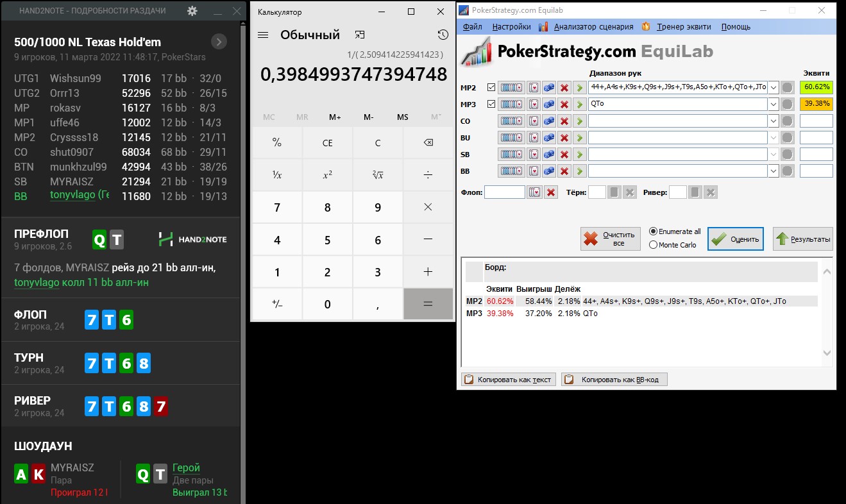Go to next hand arrow in Hand2Note
Viewport: 846px width, 504px height.
click(219, 42)
